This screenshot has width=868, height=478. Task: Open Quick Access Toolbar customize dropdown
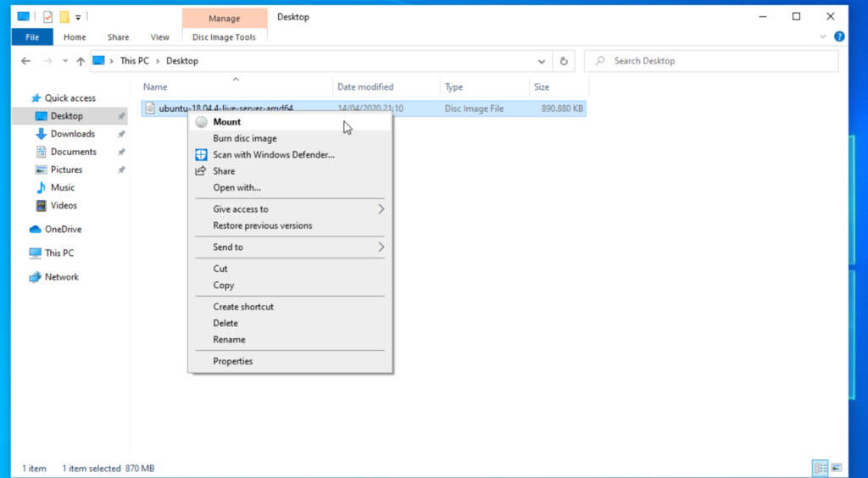click(x=78, y=18)
